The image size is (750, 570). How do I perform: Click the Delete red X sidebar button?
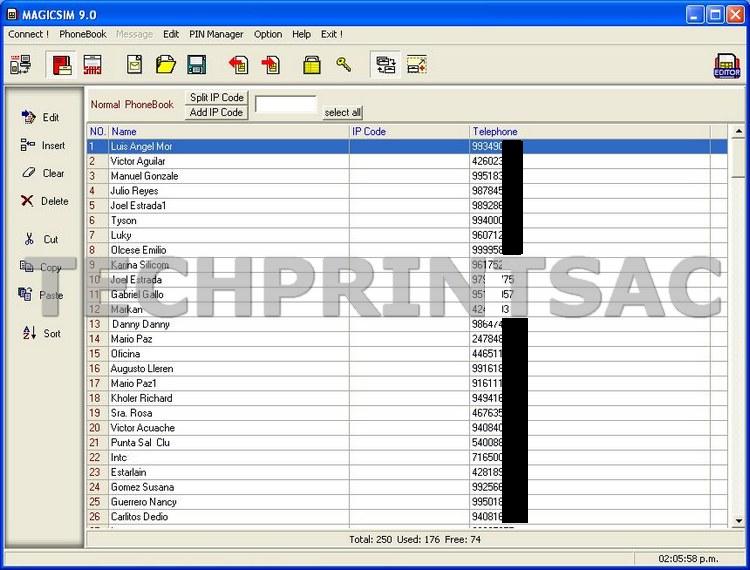[44, 201]
